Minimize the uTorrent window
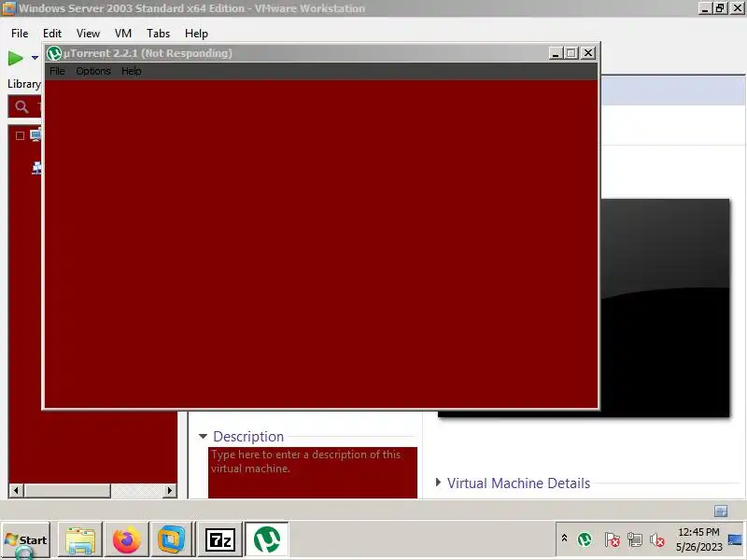 tap(556, 53)
